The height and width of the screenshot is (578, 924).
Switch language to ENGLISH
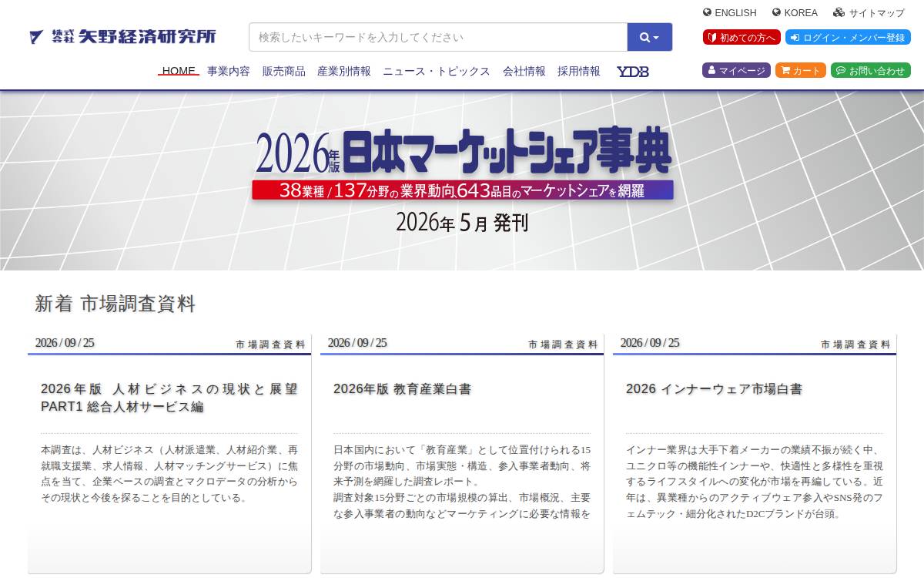[735, 12]
